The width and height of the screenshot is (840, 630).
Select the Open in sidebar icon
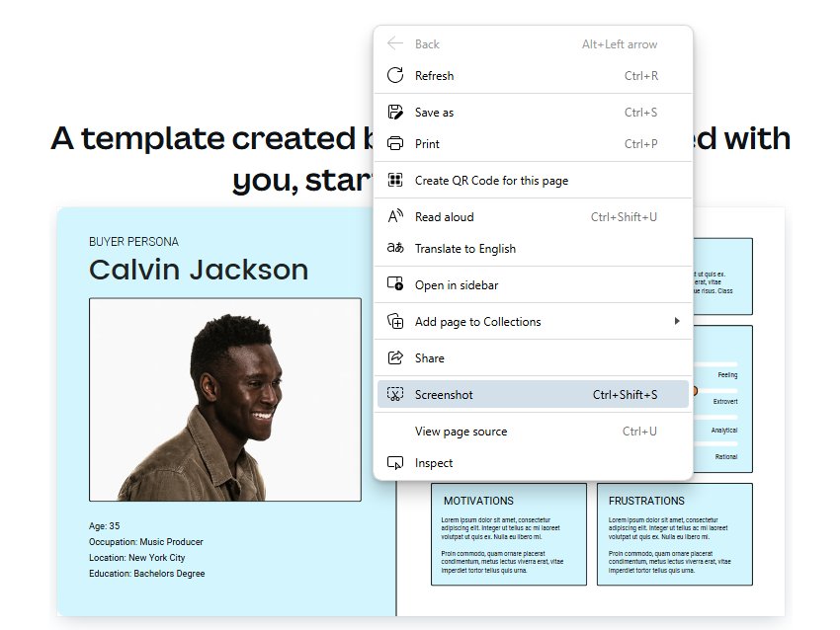(x=395, y=284)
